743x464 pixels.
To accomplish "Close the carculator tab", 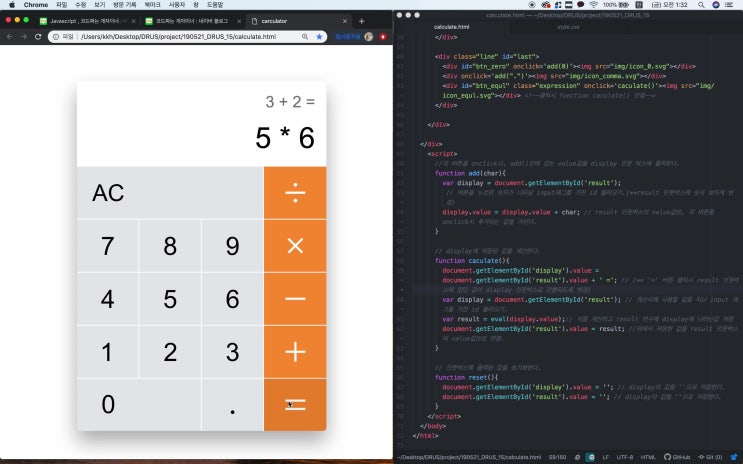I will pos(344,21).
